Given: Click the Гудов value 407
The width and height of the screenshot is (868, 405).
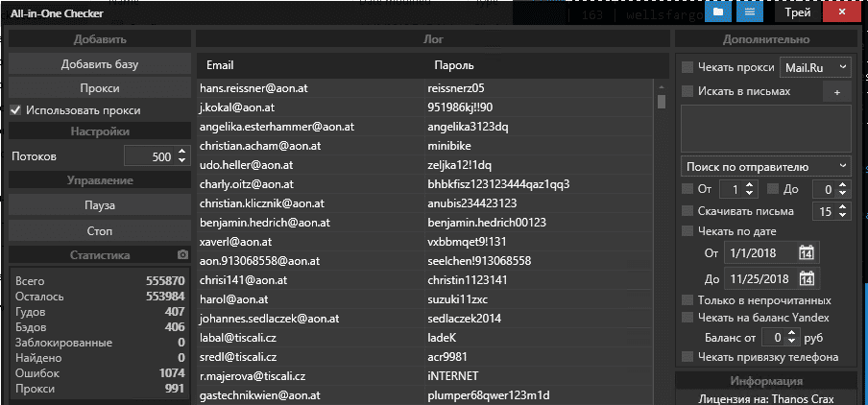Looking at the screenshot, I should [x=175, y=312].
